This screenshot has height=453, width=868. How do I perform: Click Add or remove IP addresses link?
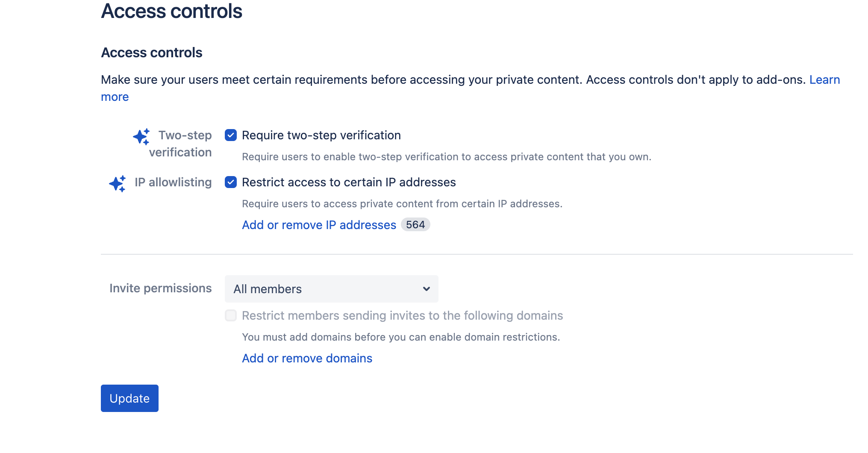(319, 225)
